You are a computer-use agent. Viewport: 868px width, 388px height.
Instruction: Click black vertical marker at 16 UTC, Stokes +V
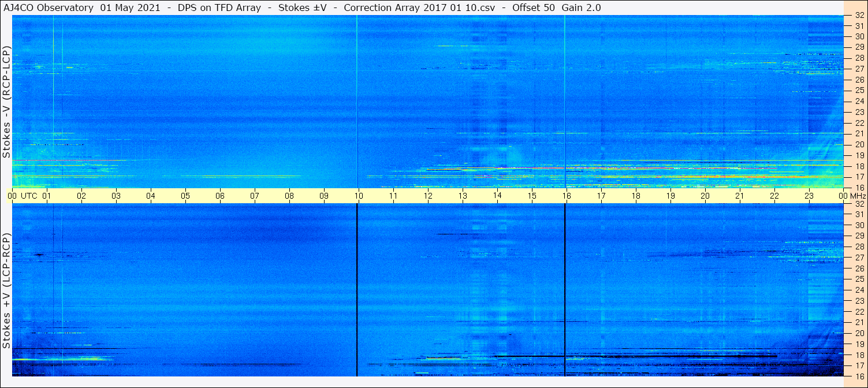(565, 290)
